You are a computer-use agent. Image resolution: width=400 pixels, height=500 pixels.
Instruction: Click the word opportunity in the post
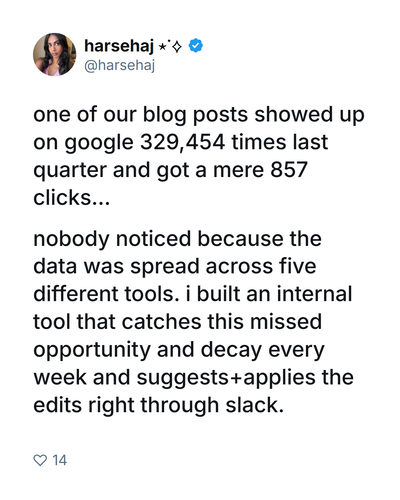coord(92,351)
